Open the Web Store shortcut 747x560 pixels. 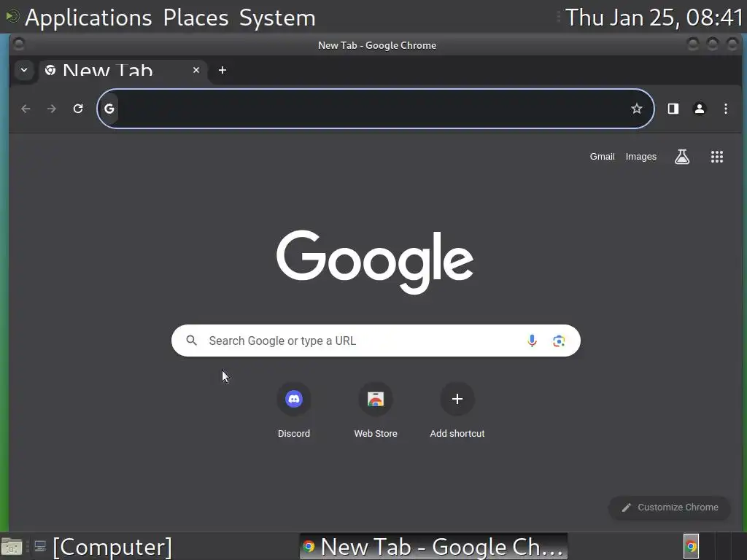pyautogui.click(x=376, y=411)
